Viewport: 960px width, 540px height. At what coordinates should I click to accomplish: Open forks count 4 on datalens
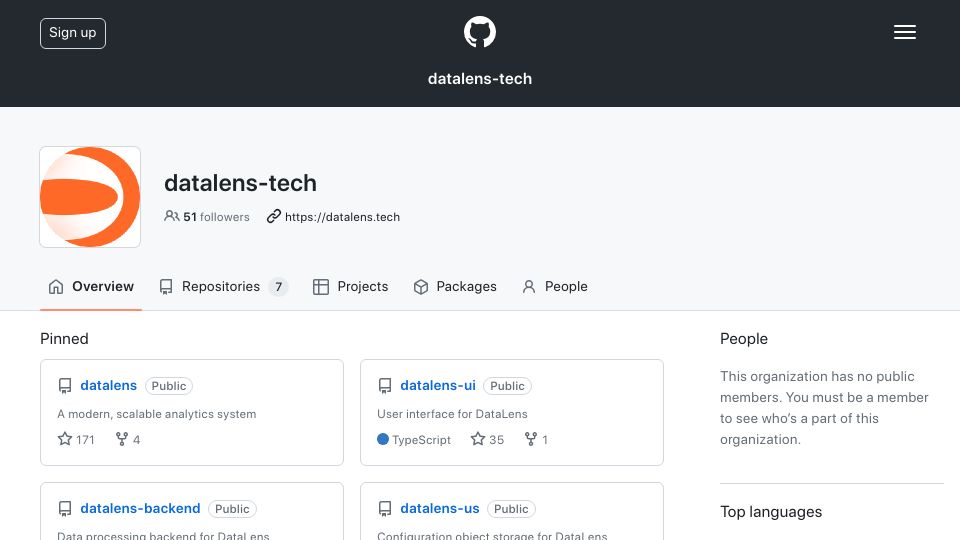tap(128, 439)
